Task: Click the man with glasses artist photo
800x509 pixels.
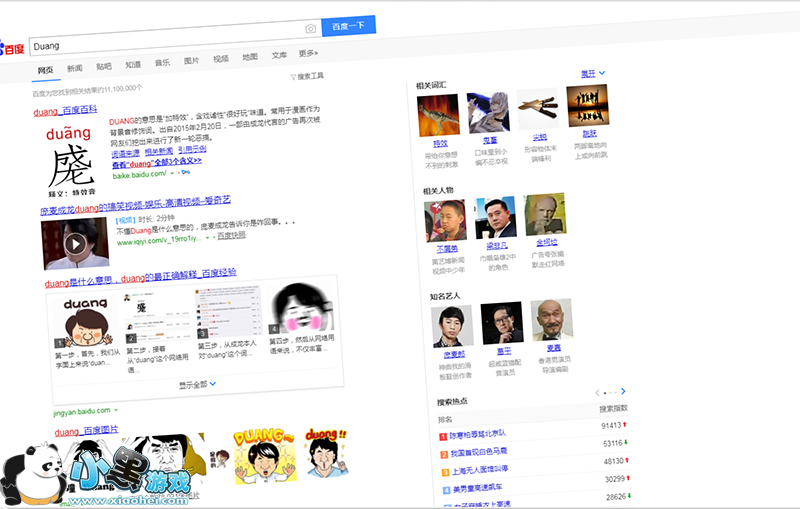Action: click(x=502, y=322)
